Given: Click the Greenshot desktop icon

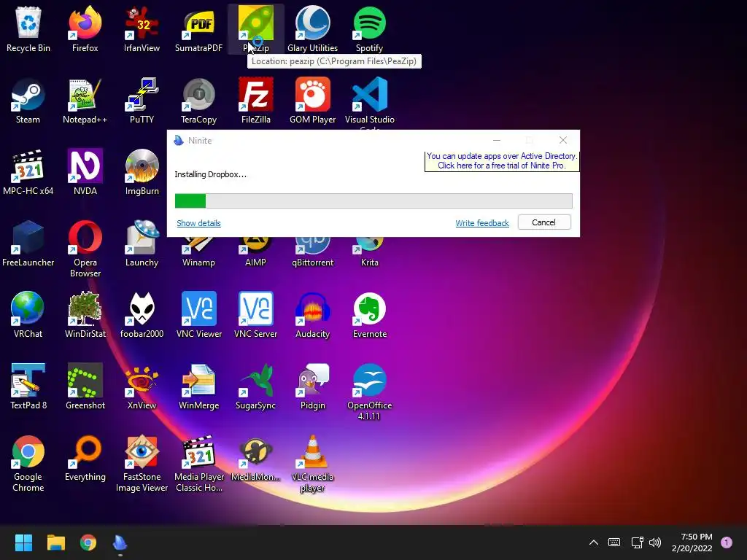Looking at the screenshot, I should 85,386.
